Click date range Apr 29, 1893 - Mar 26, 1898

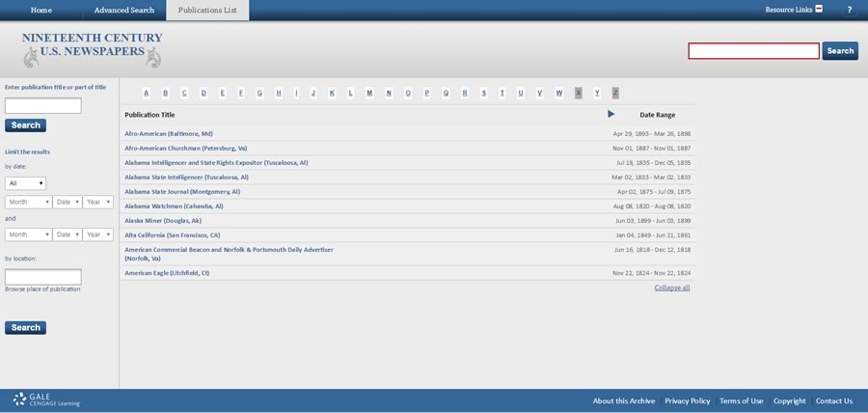[652, 134]
